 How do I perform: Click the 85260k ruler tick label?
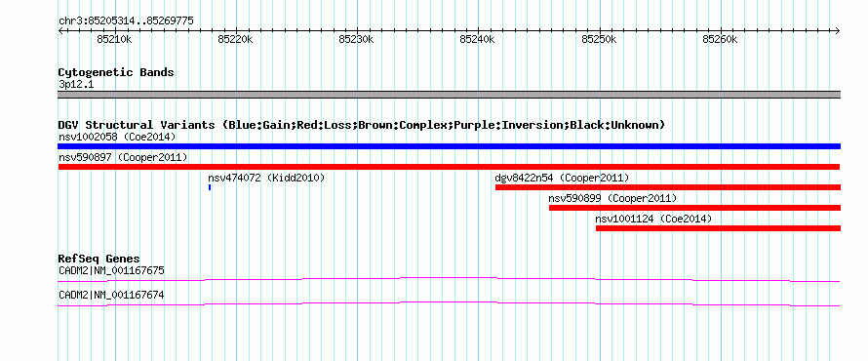click(x=720, y=39)
